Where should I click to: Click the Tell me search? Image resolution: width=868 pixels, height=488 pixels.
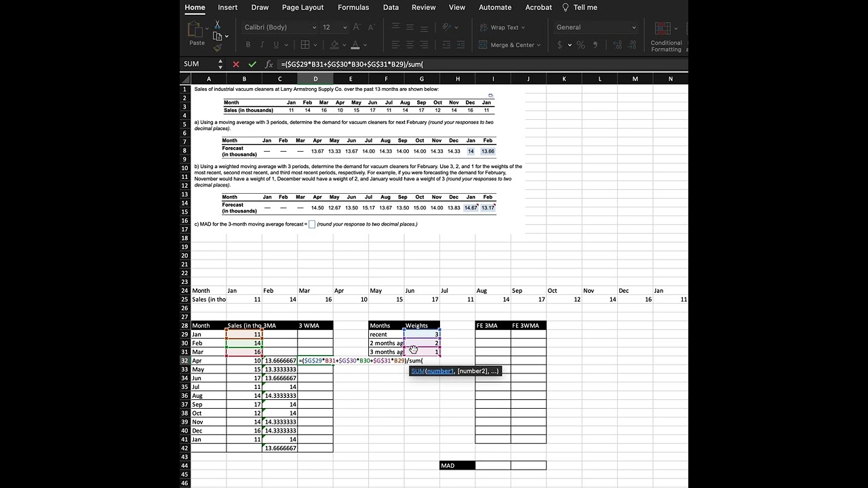pyautogui.click(x=580, y=7)
